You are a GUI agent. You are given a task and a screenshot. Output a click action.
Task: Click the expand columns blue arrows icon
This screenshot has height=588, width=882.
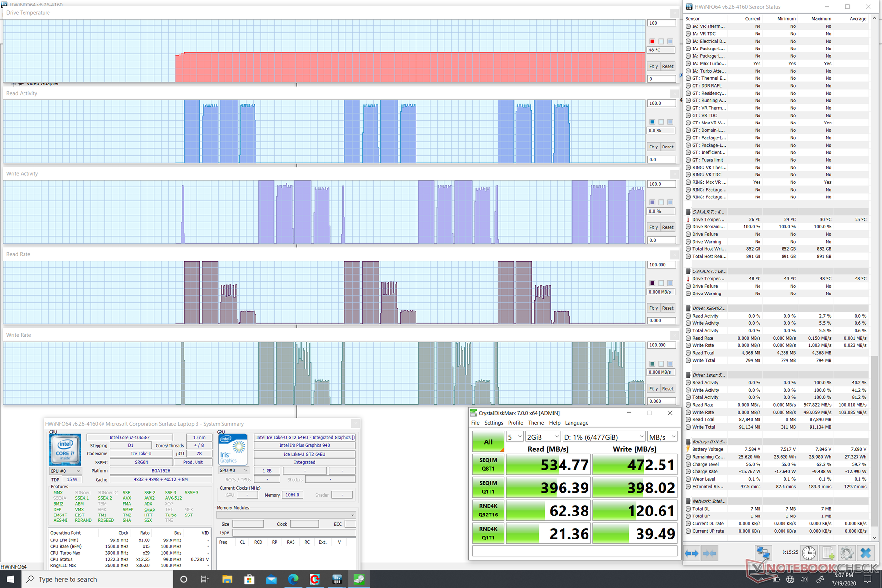691,553
